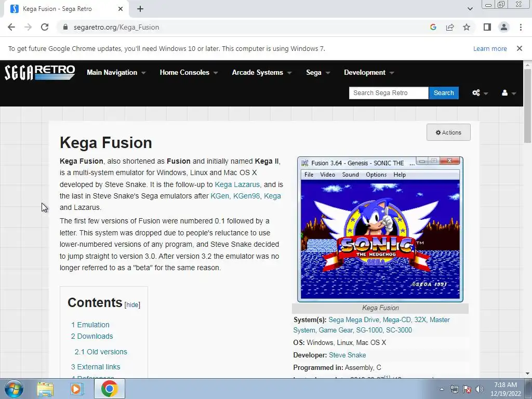The image size is (532, 399).
Task: Open the Google lens icon in address bar
Action: pos(433,27)
